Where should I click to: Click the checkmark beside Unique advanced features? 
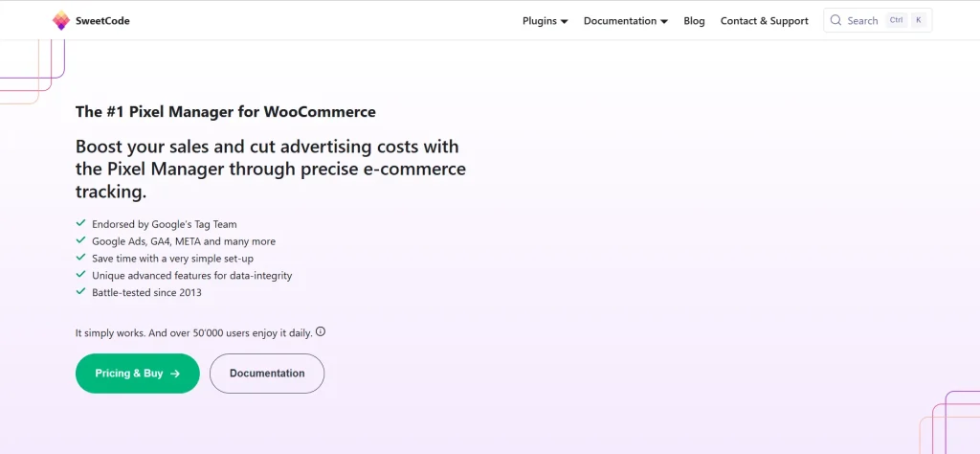click(x=80, y=274)
